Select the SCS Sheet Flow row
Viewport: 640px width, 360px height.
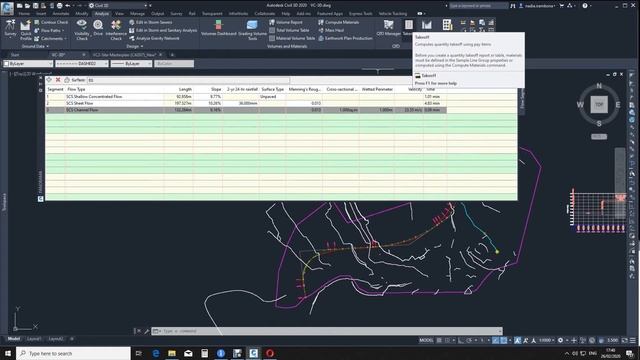[246, 103]
